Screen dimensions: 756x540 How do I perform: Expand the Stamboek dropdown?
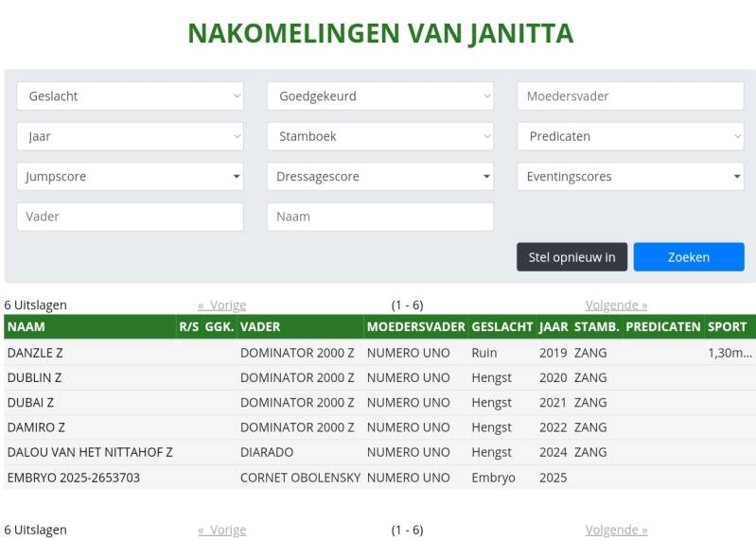tap(379, 136)
